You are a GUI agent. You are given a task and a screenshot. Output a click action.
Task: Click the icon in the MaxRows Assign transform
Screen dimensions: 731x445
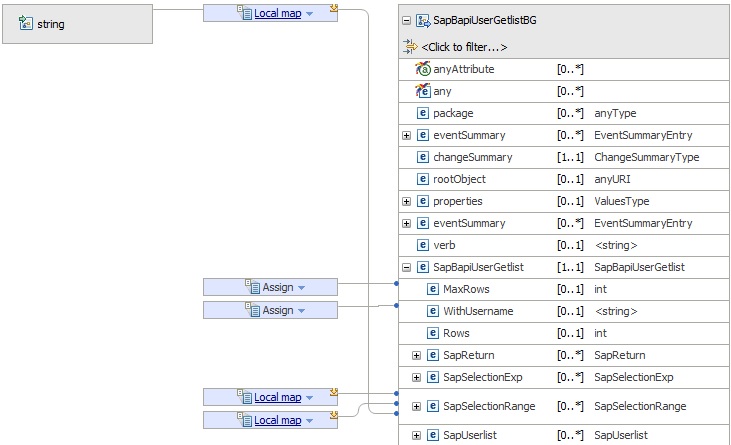(x=253, y=287)
